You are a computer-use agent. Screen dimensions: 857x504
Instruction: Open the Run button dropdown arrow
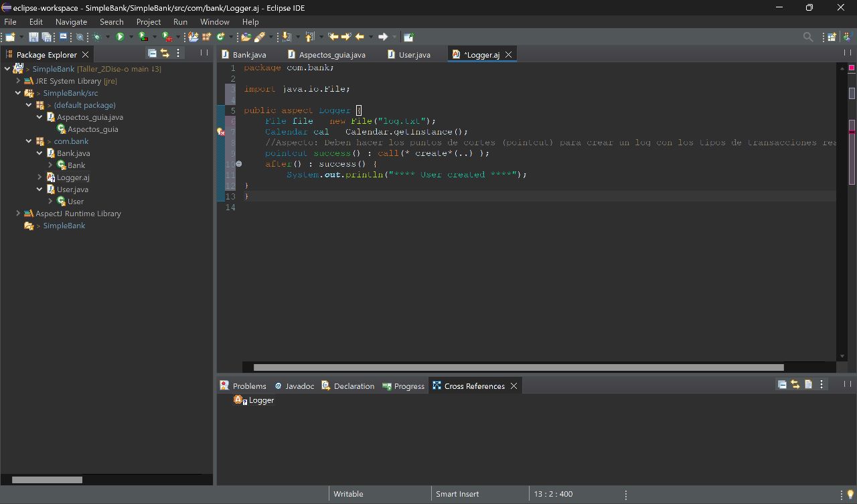tap(131, 36)
